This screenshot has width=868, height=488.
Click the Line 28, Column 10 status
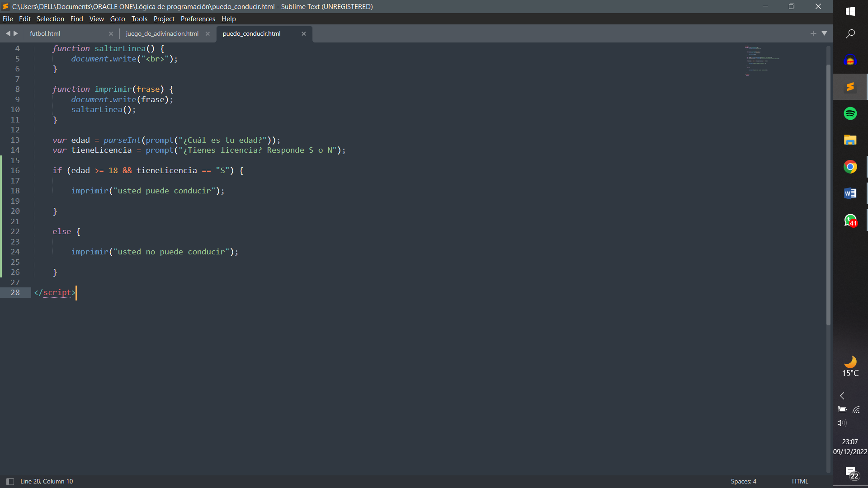(x=47, y=482)
